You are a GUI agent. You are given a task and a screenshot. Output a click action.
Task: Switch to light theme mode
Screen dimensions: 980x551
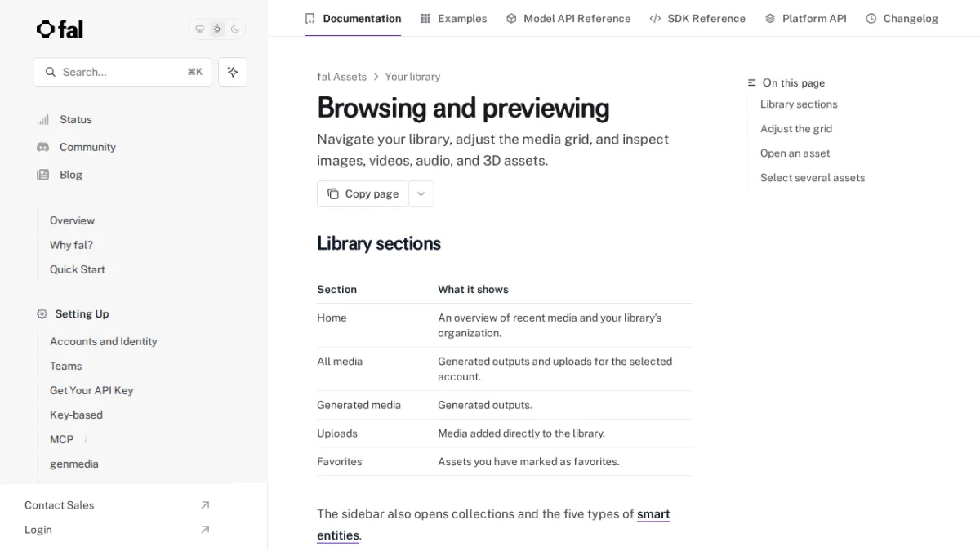(x=217, y=29)
